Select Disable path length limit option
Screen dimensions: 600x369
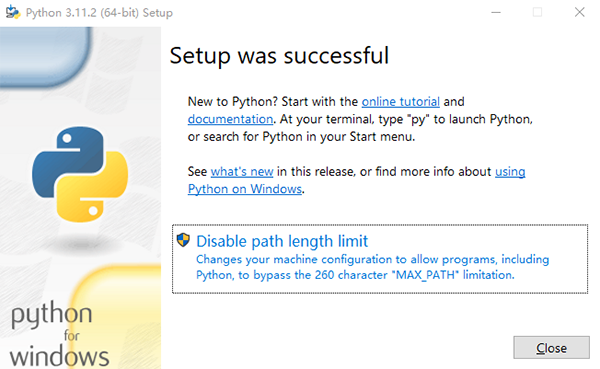(380, 259)
